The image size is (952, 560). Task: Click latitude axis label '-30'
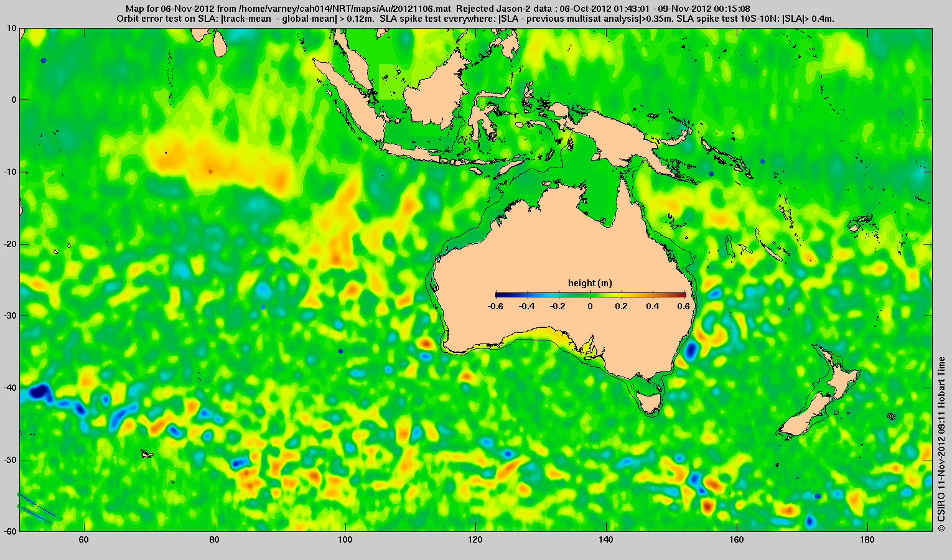point(10,315)
